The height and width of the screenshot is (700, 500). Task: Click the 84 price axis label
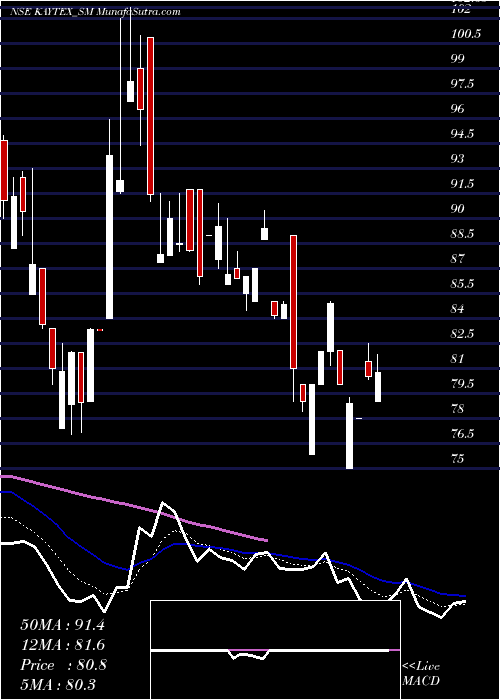point(458,309)
